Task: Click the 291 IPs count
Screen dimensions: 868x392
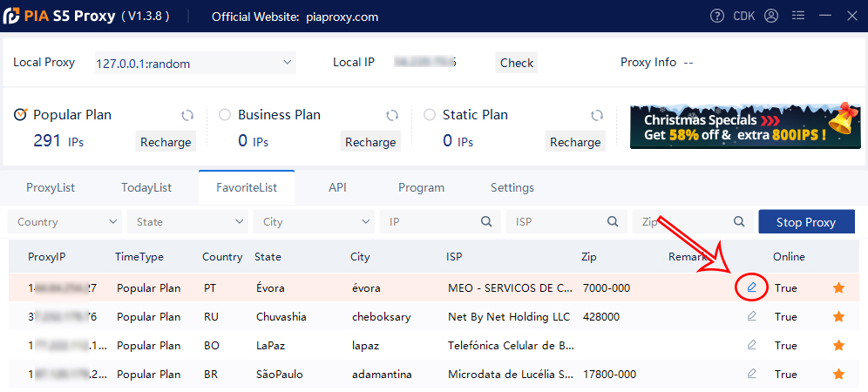Action: [x=58, y=140]
